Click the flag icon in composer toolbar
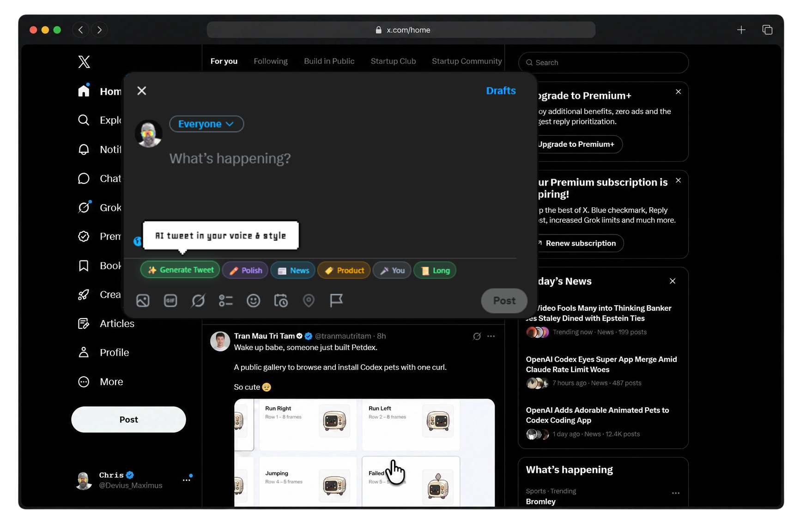Viewport: 800px width, 532px height. click(x=336, y=301)
